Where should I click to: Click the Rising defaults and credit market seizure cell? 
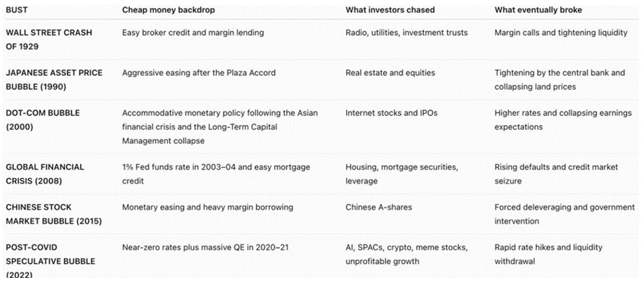point(556,174)
